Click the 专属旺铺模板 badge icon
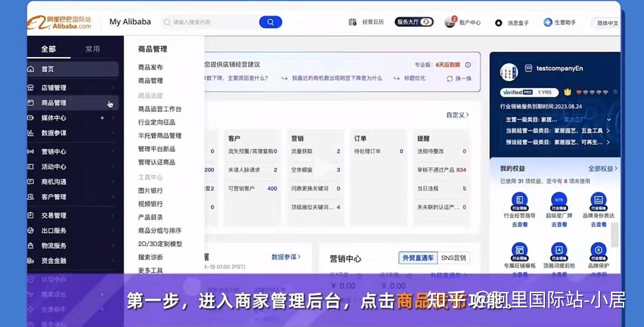 [x=520, y=251]
